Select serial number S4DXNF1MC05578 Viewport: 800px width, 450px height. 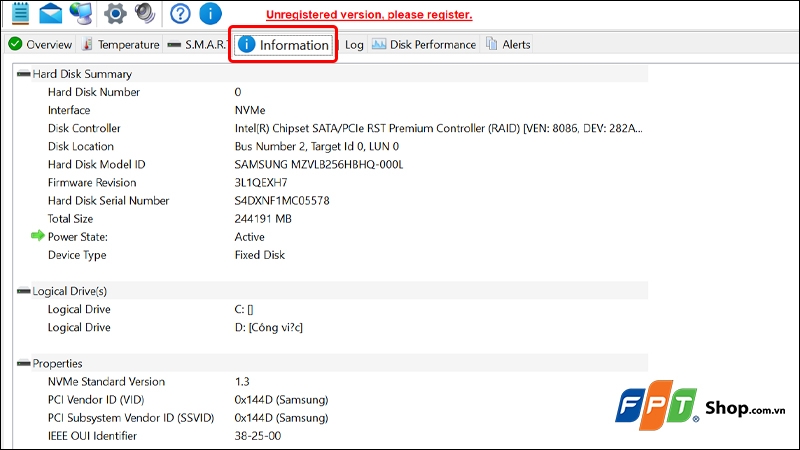282,201
